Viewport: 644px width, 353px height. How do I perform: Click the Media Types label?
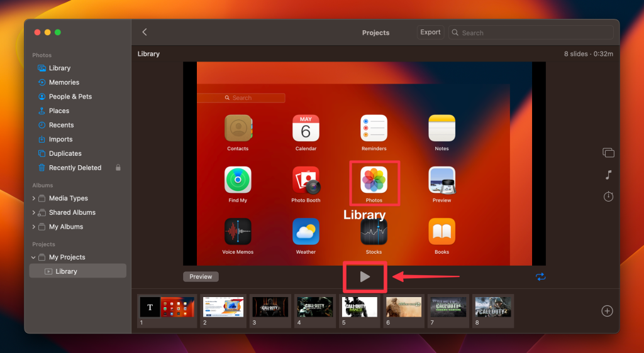point(68,198)
